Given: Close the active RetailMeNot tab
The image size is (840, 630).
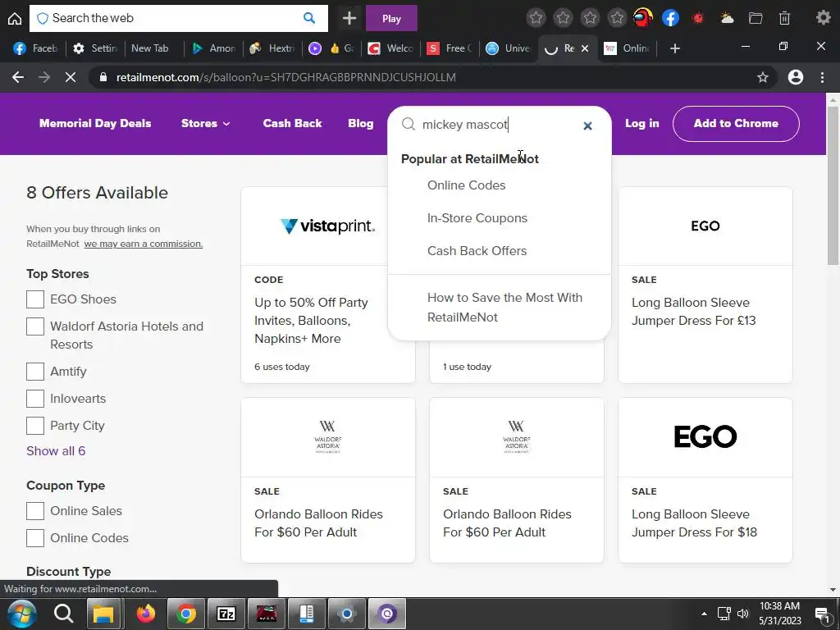Looking at the screenshot, I should pyautogui.click(x=584, y=48).
